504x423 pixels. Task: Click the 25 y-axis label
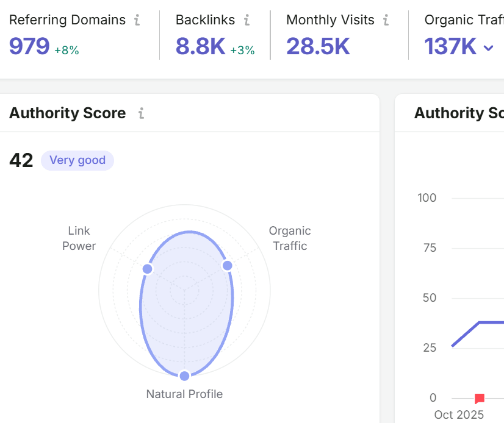430,348
